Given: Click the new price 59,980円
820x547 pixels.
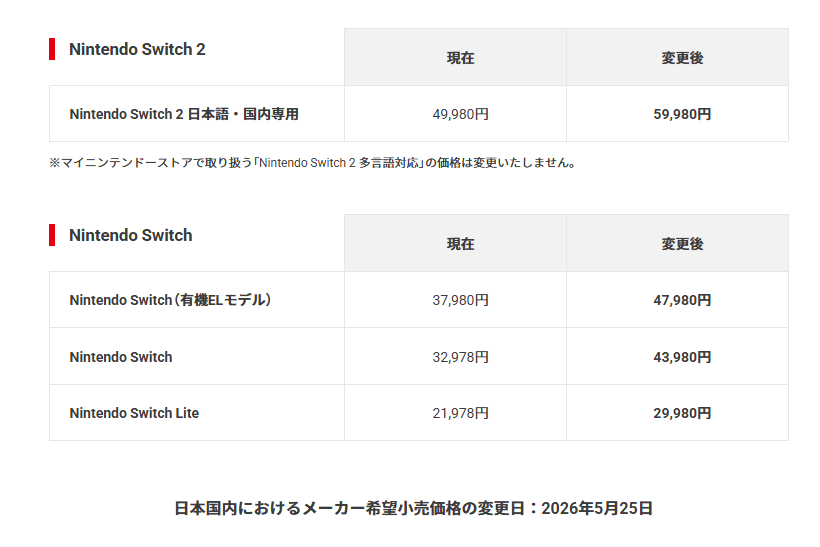Looking at the screenshot, I should [682, 114].
